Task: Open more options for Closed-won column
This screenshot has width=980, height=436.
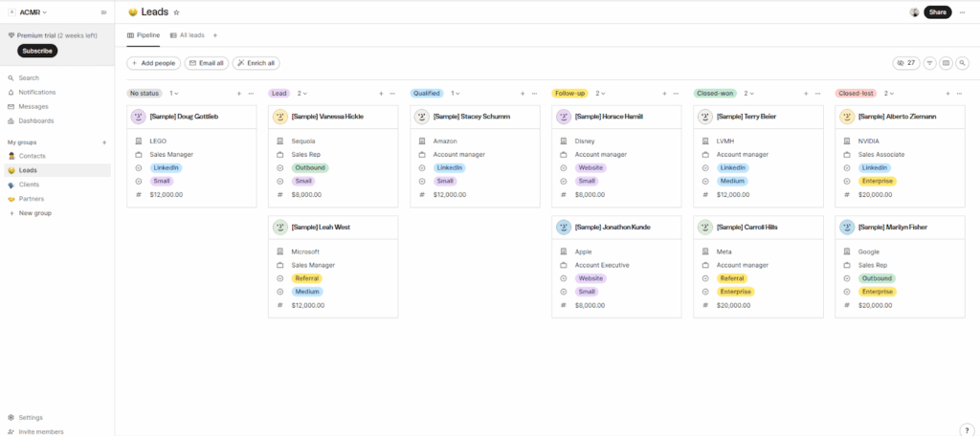Action: [x=818, y=94]
